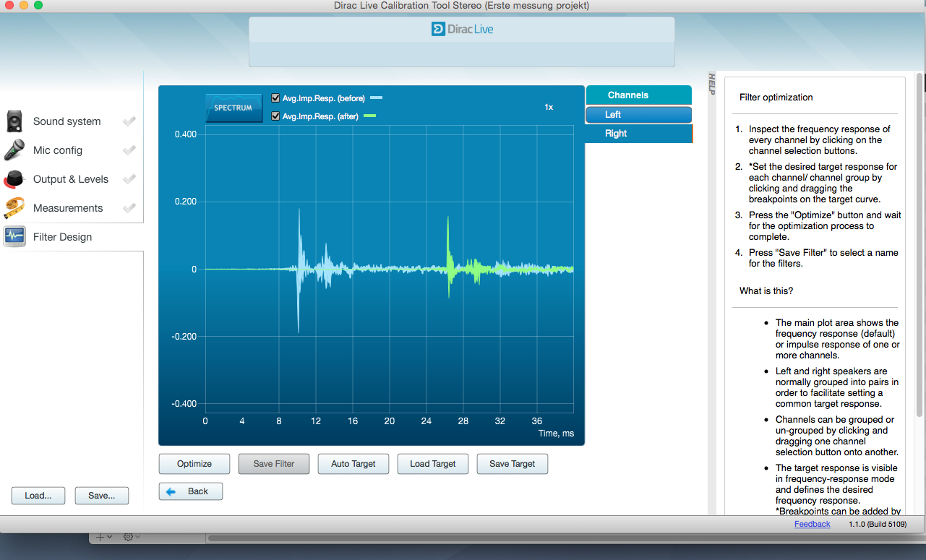Click the checkmark next to Sound system
Screen dimensions: 926x560
point(129,121)
